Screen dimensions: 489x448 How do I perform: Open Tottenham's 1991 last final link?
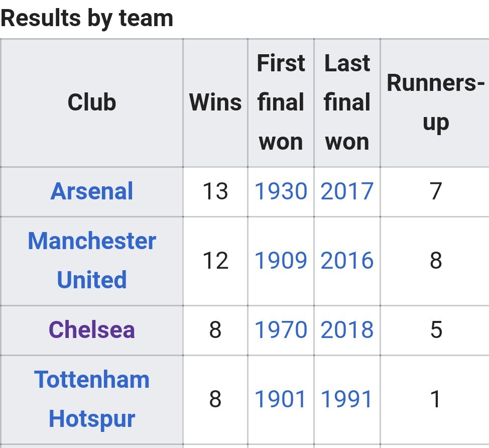click(x=346, y=399)
